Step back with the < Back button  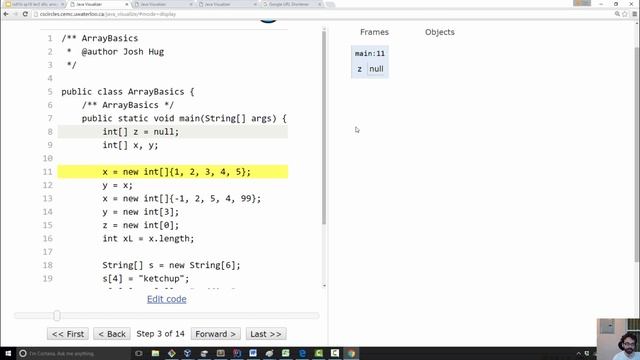(x=112, y=334)
